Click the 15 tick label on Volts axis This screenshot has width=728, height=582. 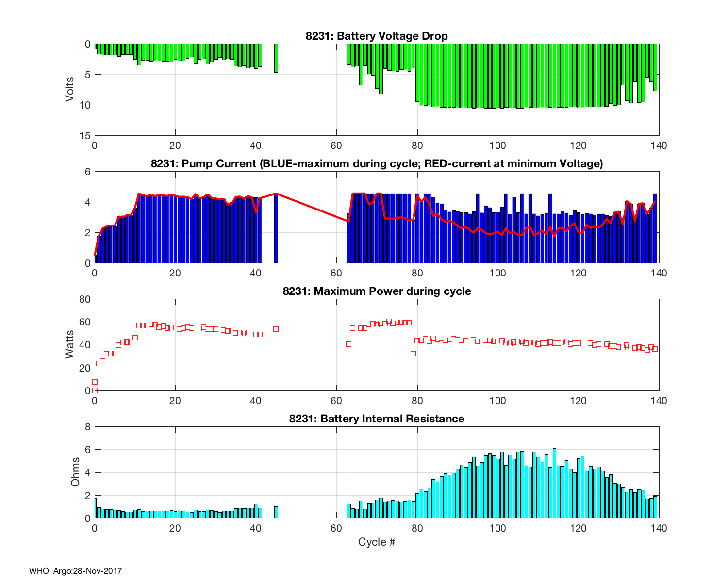pyautogui.click(x=85, y=136)
